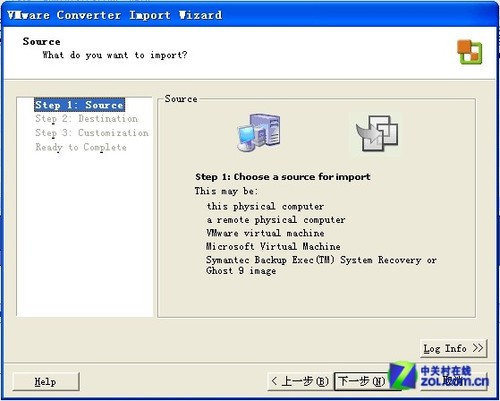The image size is (500, 401).
Task: Select Step 1: Source in the step list
Action: pos(79,105)
